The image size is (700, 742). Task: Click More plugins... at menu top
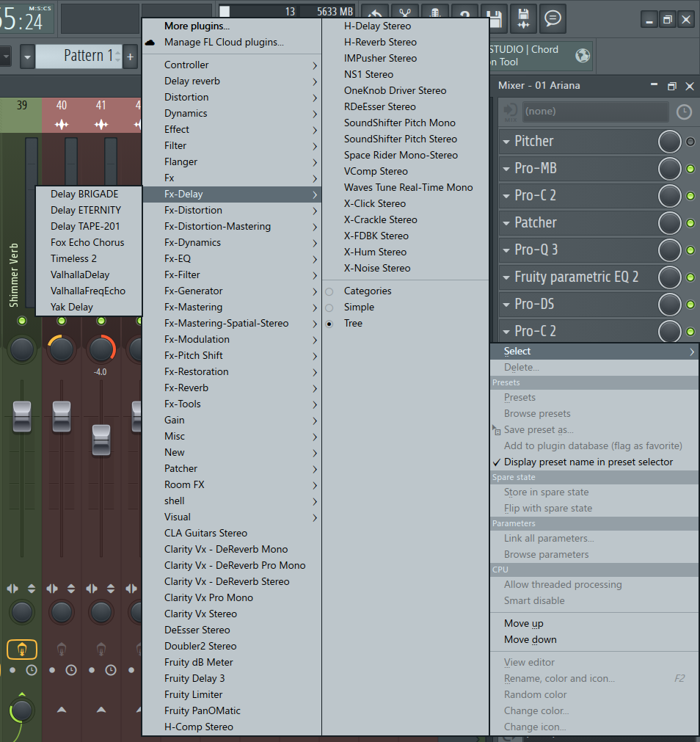[x=197, y=26]
